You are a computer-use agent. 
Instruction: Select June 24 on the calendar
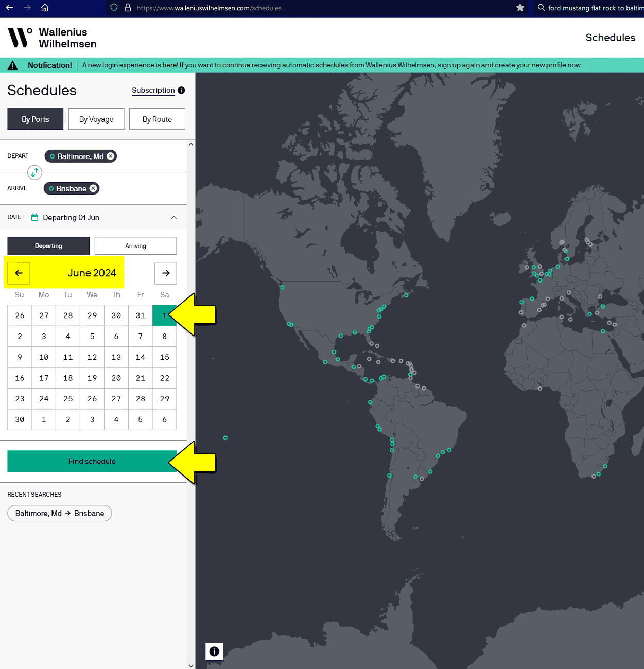[44, 399]
